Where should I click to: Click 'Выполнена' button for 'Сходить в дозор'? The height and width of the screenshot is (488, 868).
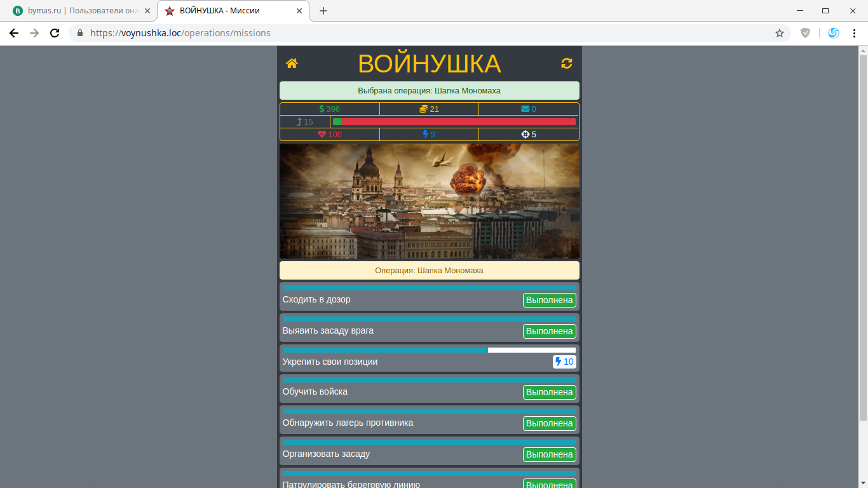tap(550, 301)
